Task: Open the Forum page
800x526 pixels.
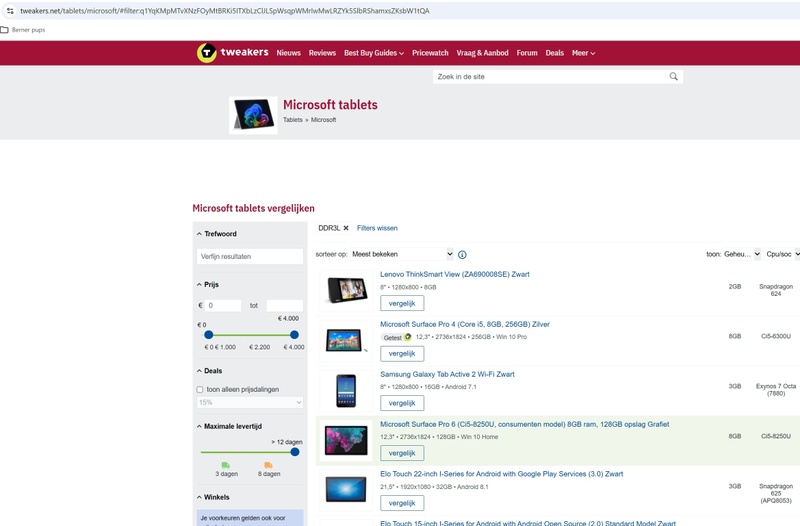Action: coord(527,53)
